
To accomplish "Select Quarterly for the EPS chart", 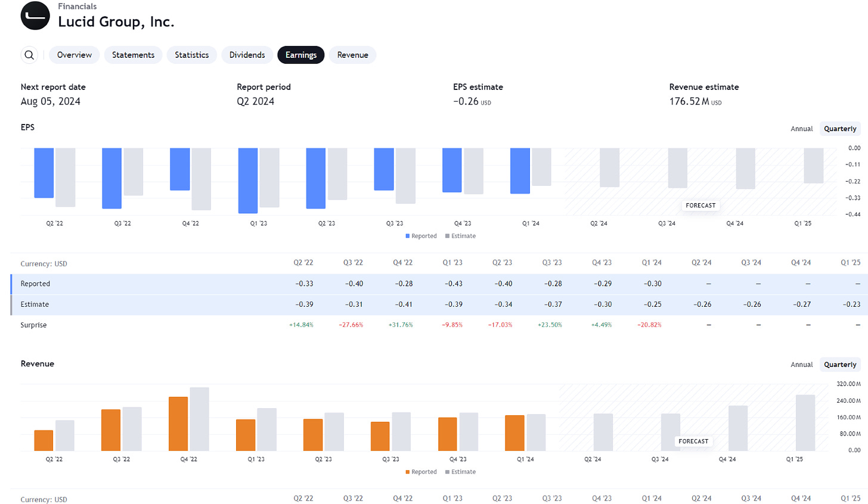I will click(x=840, y=129).
